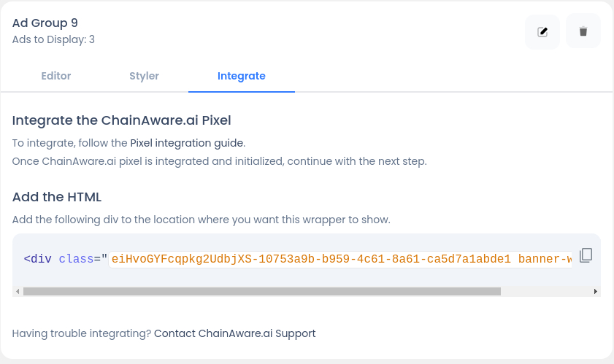Delete Ad Group 9 with the trash icon
This screenshot has width=614, height=364.
(583, 32)
